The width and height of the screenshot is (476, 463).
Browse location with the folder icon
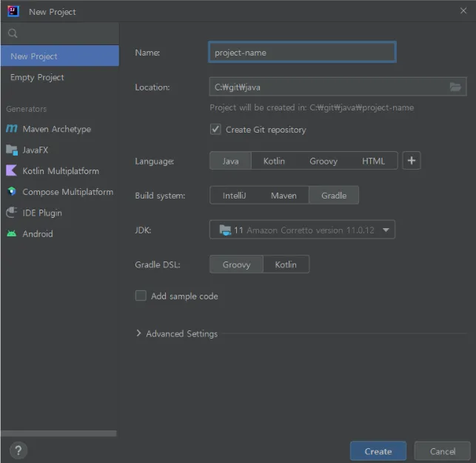455,87
